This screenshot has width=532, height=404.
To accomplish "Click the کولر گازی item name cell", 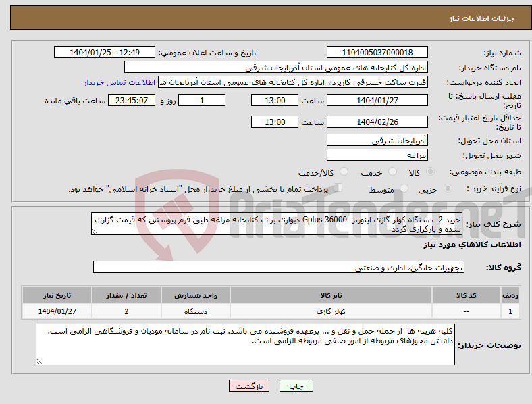I will (331, 311).
